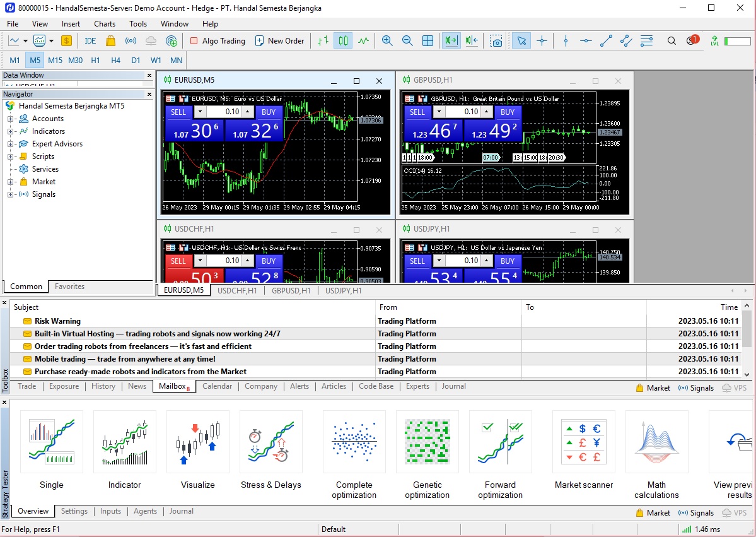756x537 pixels.
Task: Select the trendline drawing tool
Action: pyautogui.click(x=606, y=41)
